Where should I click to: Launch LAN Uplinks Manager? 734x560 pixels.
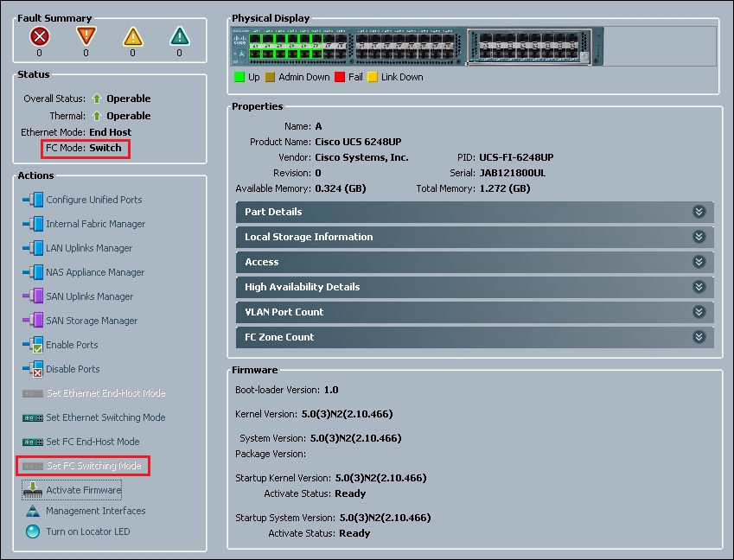[89, 248]
